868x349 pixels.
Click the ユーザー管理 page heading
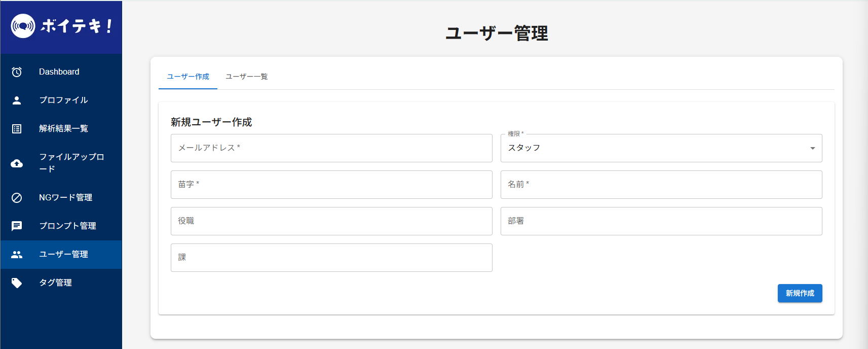[497, 33]
